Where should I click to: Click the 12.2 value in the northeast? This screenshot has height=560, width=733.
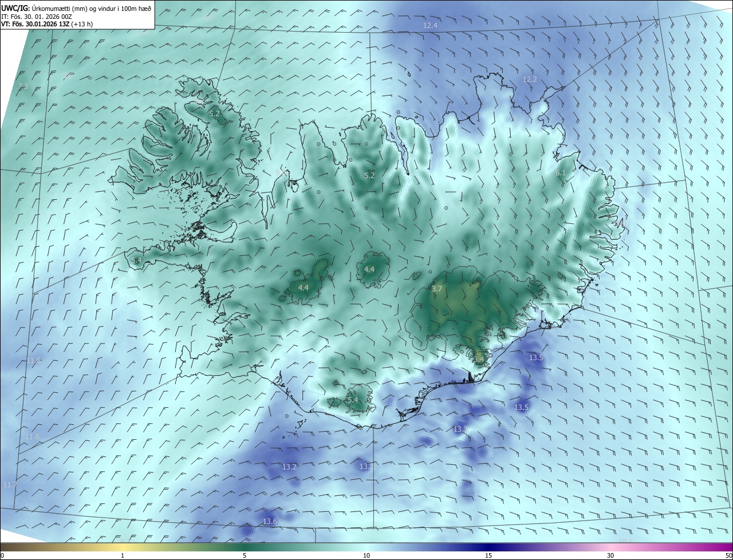pyautogui.click(x=530, y=79)
